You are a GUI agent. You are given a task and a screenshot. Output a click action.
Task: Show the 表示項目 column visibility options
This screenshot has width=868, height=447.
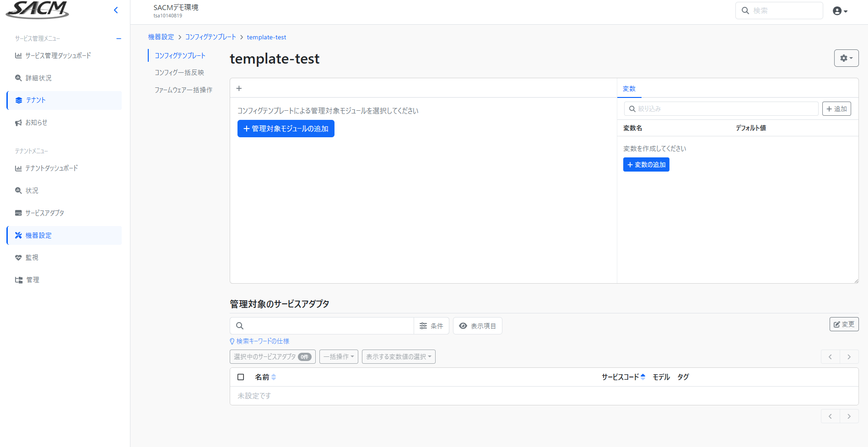(477, 326)
